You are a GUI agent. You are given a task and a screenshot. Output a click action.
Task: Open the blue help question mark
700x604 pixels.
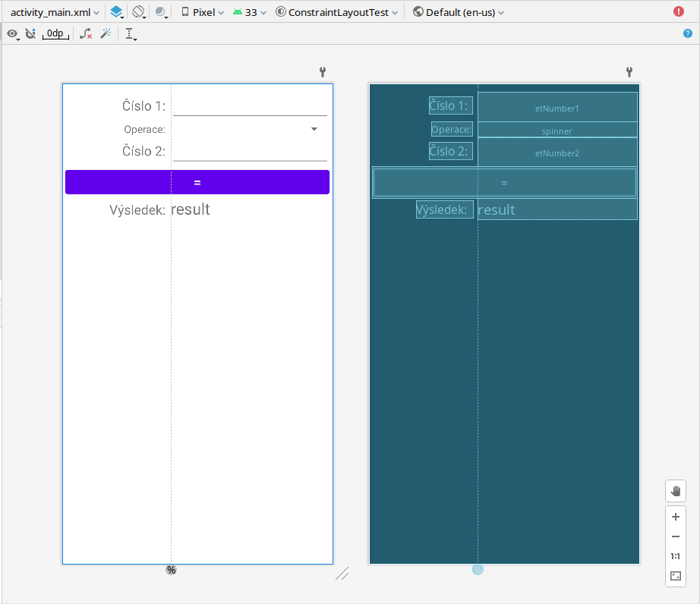(x=687, y=33)
